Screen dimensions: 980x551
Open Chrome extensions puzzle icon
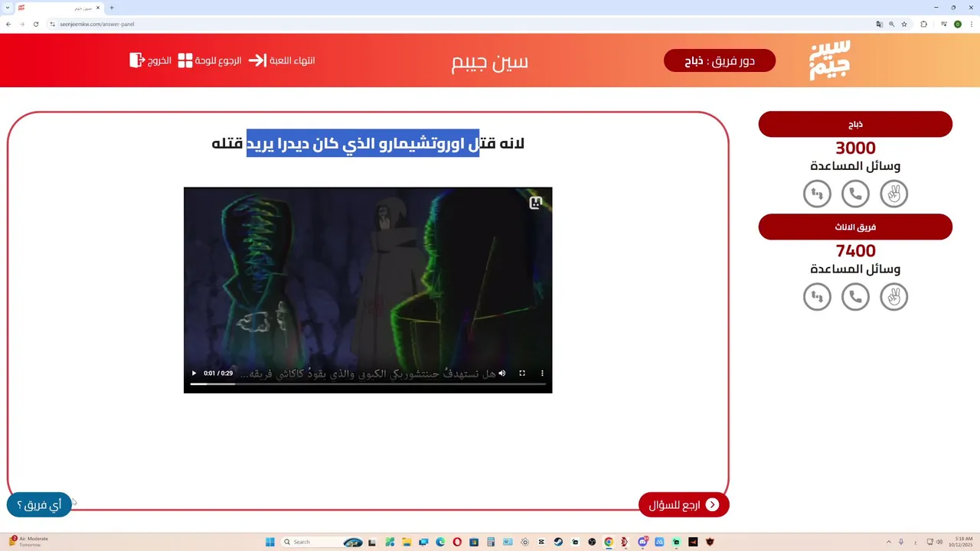924,24
